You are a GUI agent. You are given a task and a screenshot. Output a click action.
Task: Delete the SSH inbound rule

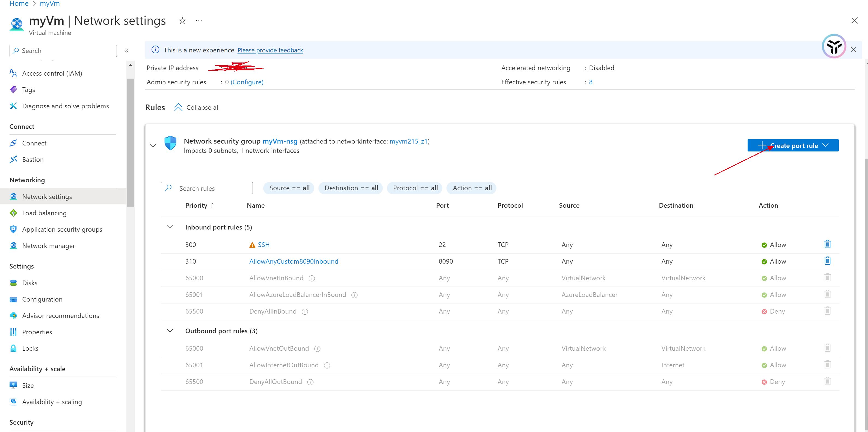coord(827,244)
